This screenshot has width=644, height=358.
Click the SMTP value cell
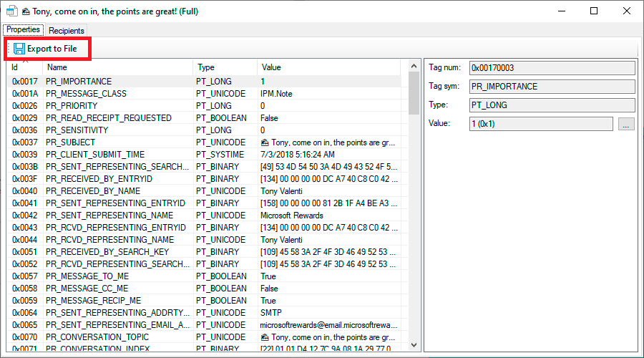click(271, 312)
